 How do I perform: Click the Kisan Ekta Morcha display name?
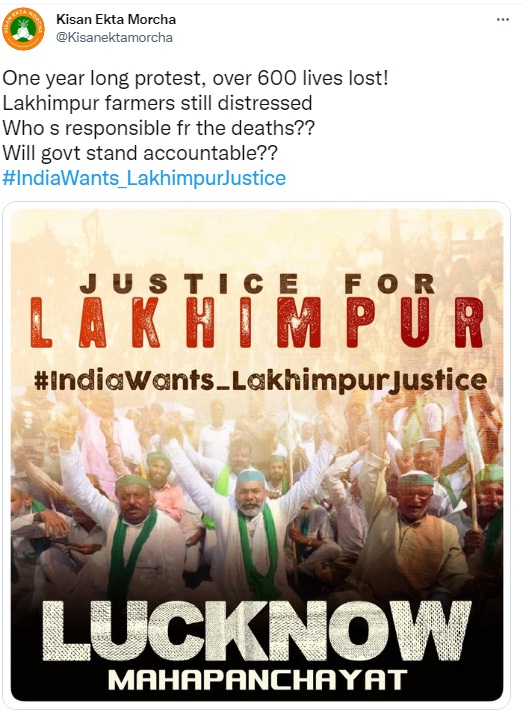[x=116, y=19]
